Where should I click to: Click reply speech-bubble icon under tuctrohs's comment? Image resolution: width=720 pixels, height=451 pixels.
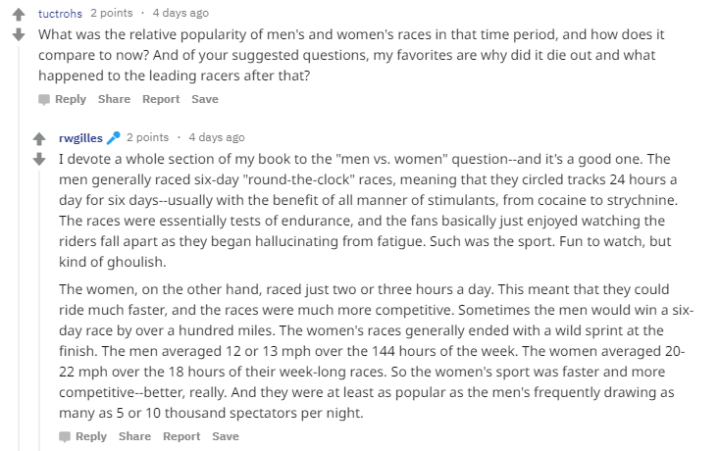coord(43,99)
